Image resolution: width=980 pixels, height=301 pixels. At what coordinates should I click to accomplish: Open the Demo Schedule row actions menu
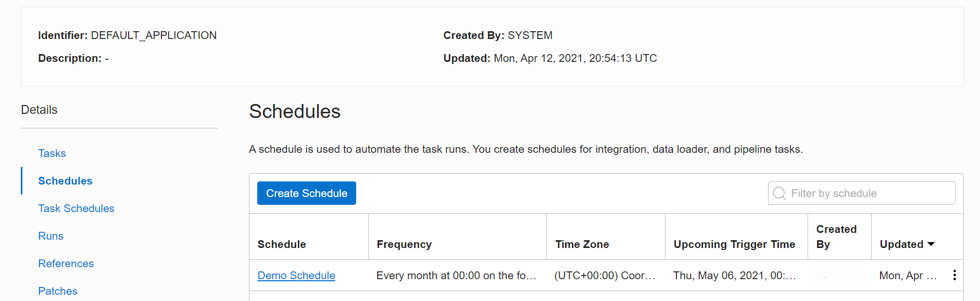pyautogui.click(x=954, y=275)
